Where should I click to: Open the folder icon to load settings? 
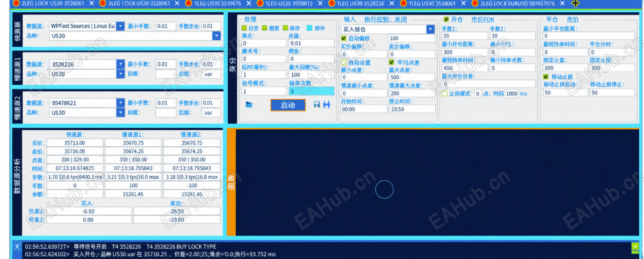point(249,105)
